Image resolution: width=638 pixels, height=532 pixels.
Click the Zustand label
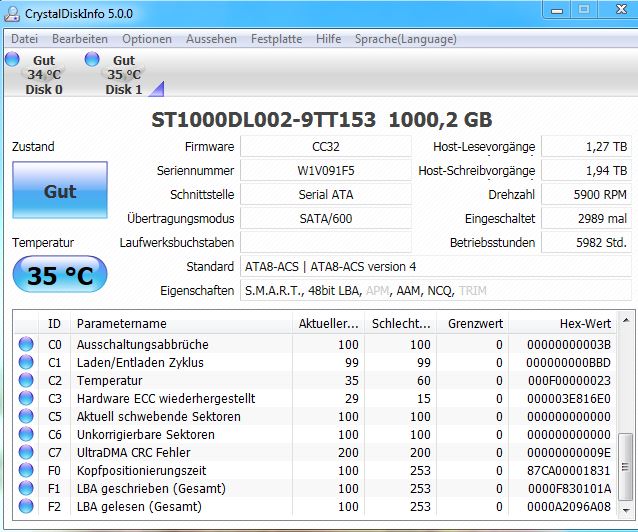click(x=33, y=147)
